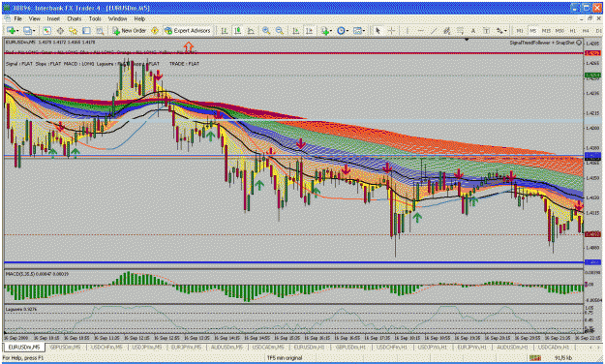
Task: Select the crosshair tool
Action: click(x=391, y=30)
